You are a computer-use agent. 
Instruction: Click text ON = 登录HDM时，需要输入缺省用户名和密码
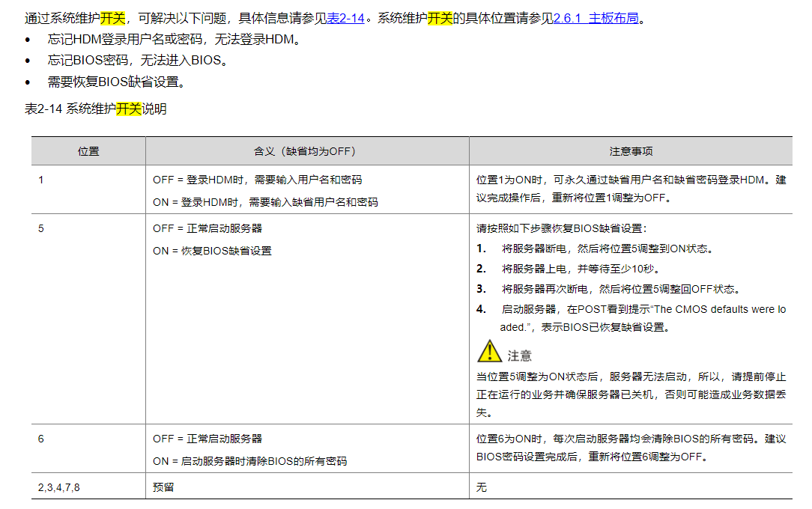point(265,202)
